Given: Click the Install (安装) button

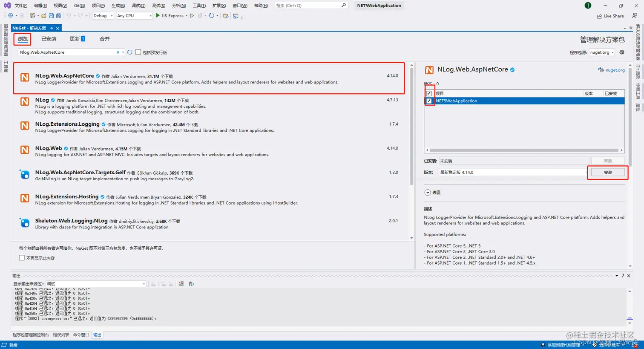Looking at the screenshot, I should pyautogui.click(x=608, y=172).
